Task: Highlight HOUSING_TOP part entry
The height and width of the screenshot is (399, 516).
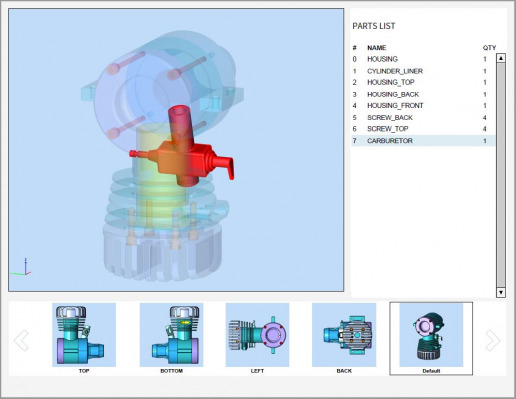Action: [x=423, y=82]
